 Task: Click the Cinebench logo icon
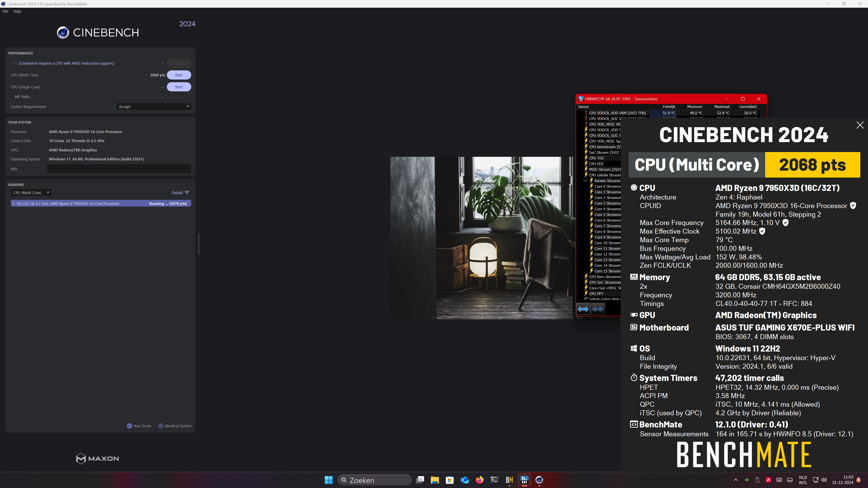pos(63,33)
